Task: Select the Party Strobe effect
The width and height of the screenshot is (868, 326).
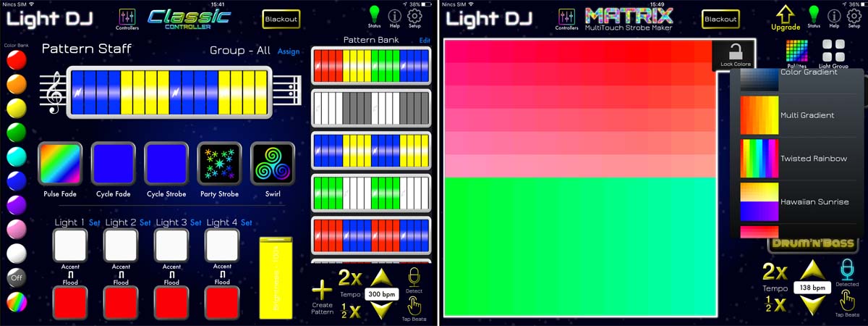Action: pos(220,164)
